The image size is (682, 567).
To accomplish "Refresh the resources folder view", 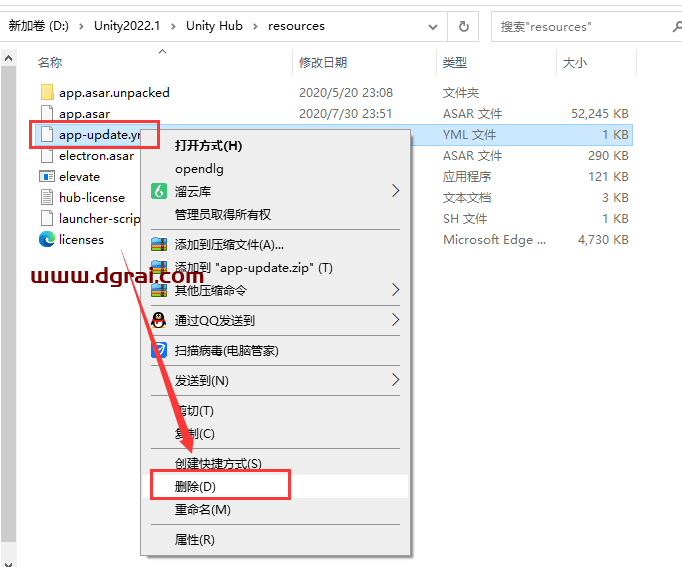I will [x=464, y=27].
